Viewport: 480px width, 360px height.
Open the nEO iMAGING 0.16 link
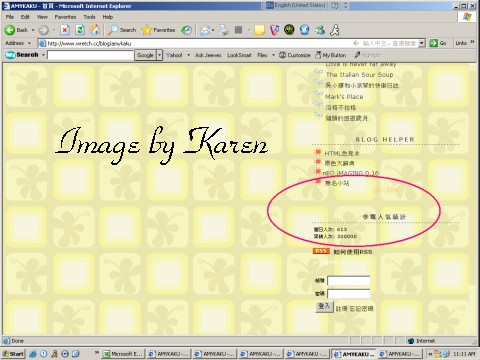coord(351,173)
